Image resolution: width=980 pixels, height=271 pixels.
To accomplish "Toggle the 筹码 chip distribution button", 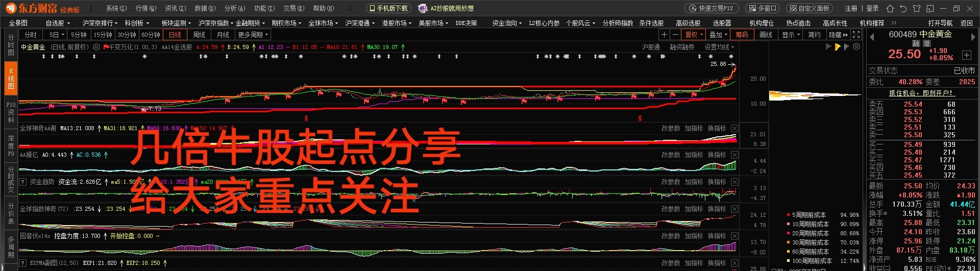I will pos(742,35).
